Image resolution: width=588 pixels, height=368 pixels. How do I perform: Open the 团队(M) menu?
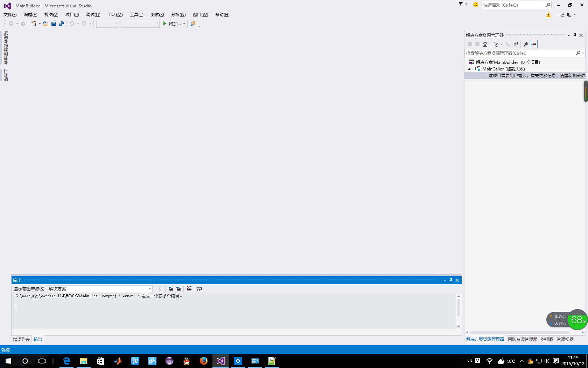tap(115, 15)
